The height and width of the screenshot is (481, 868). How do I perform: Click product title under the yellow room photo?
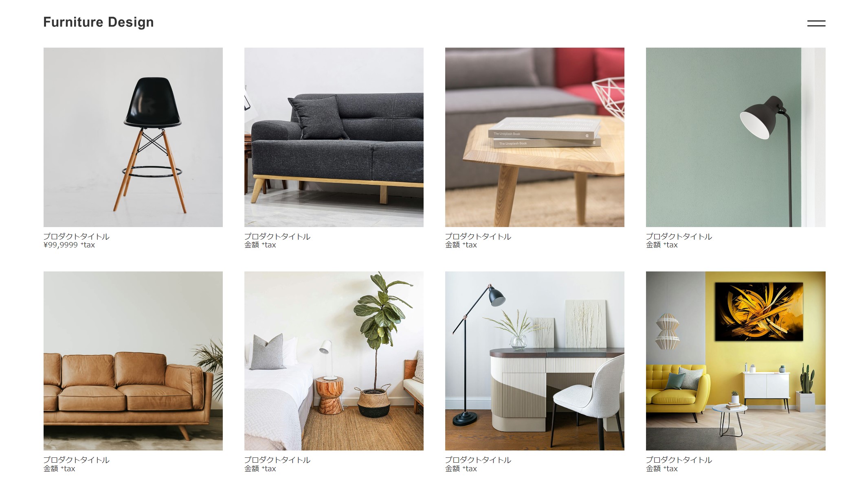pos(679,460)
